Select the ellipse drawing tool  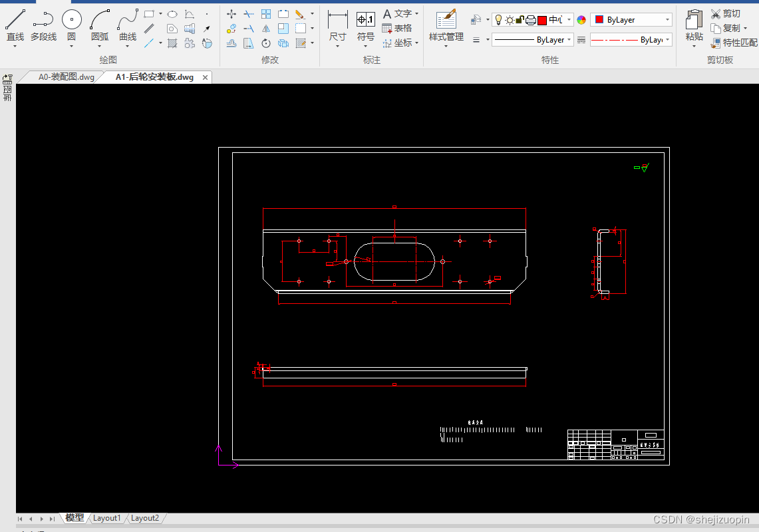(x=172, y=14)
